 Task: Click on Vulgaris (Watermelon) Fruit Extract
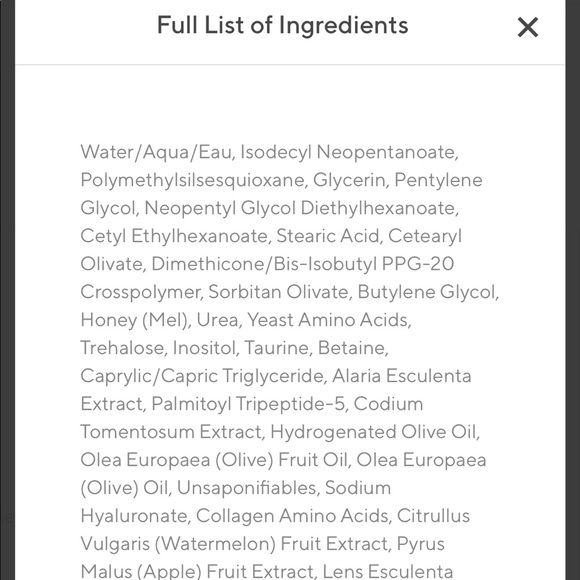point(234,544)
